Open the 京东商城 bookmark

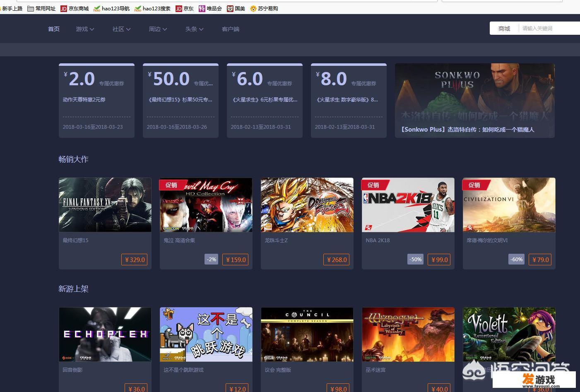[x=75, y=8]
